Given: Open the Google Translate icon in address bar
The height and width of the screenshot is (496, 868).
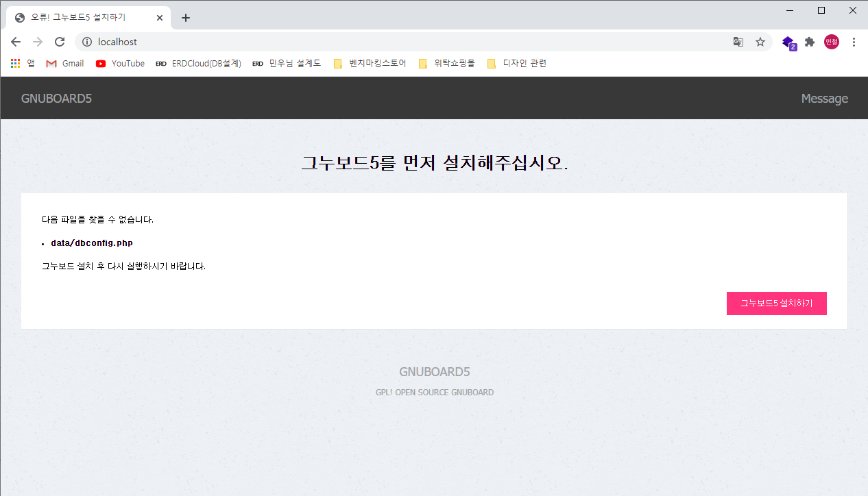Looking at the screenshot, I should point(738,42).
